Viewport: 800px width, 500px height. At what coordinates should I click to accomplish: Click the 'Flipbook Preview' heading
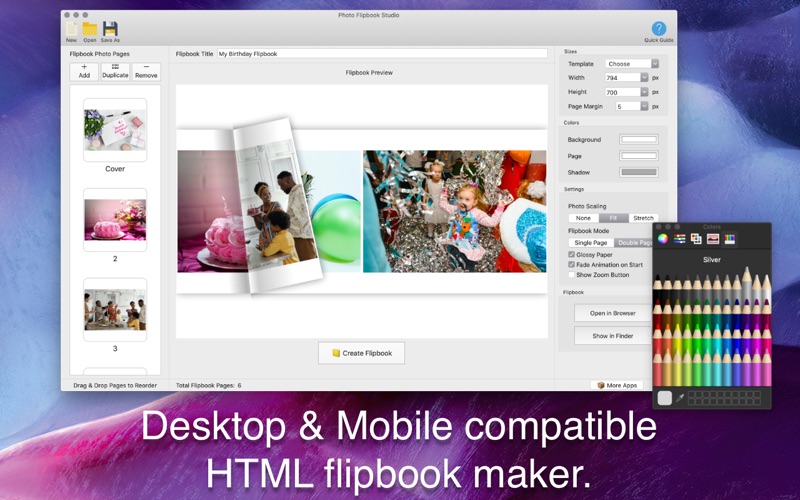pos(369,72)
